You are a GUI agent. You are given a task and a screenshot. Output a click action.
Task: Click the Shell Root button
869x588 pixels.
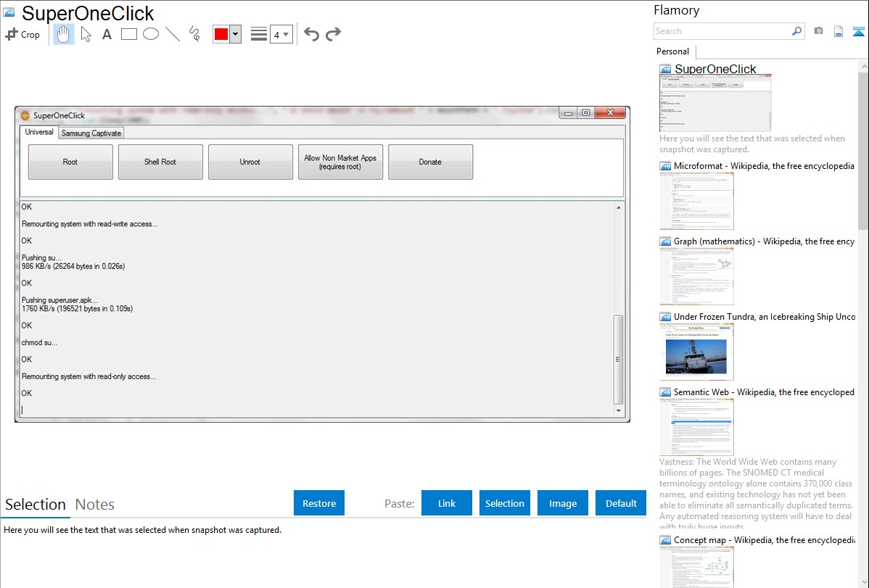(x=160, y=162)
